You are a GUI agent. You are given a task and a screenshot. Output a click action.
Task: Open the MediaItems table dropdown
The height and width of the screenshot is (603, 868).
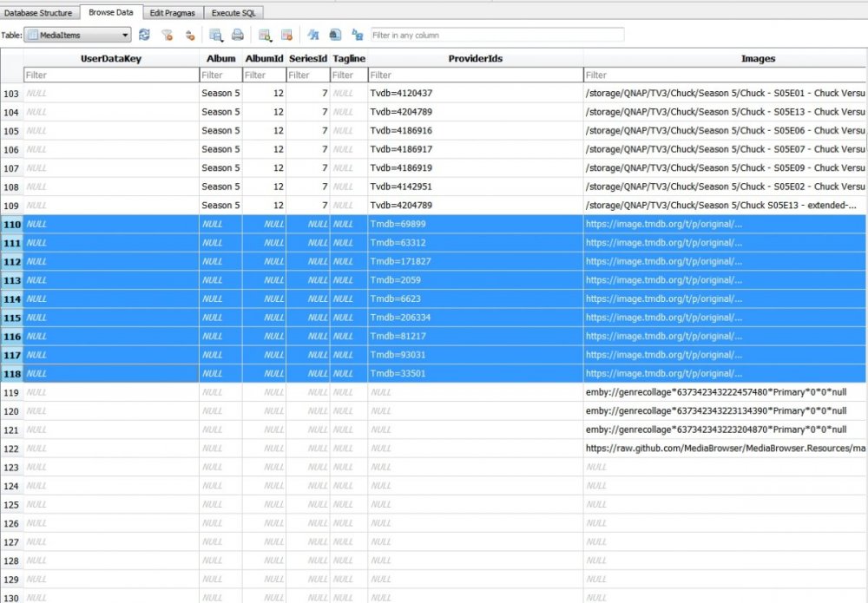point(78,35)
